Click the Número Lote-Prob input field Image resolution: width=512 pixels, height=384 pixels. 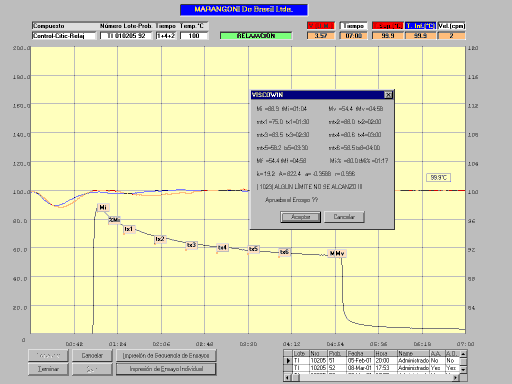pos(126,36)
